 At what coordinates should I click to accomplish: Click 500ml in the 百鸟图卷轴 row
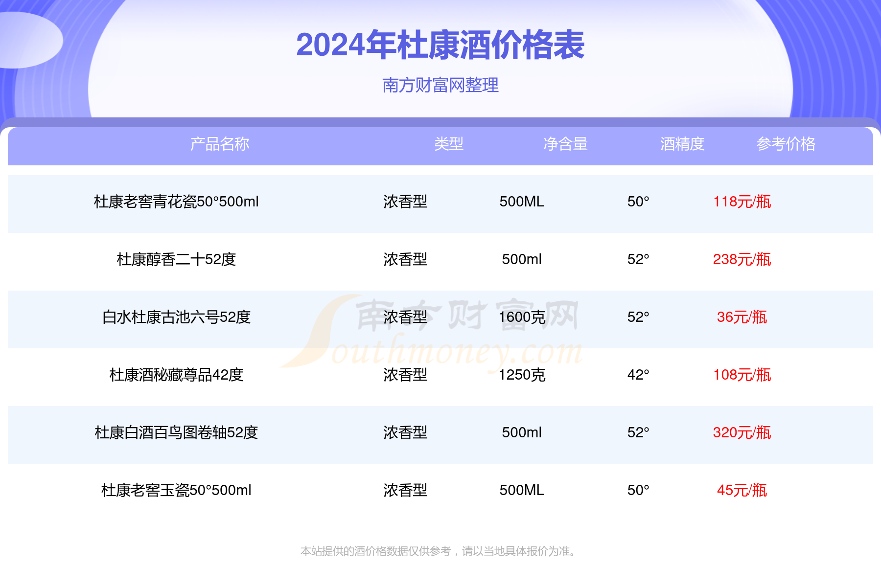pyautogui.click(x=522, y=432)
